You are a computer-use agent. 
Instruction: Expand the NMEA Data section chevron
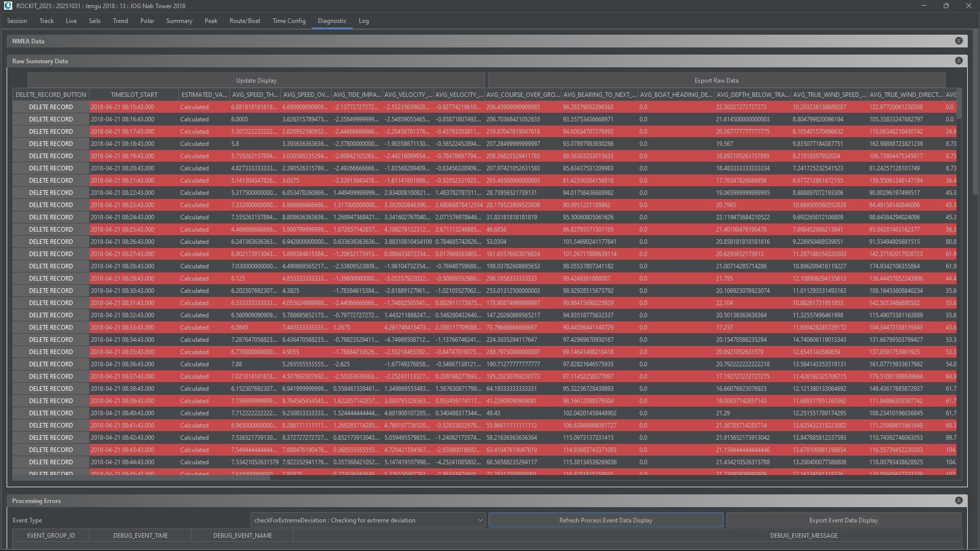959,41
